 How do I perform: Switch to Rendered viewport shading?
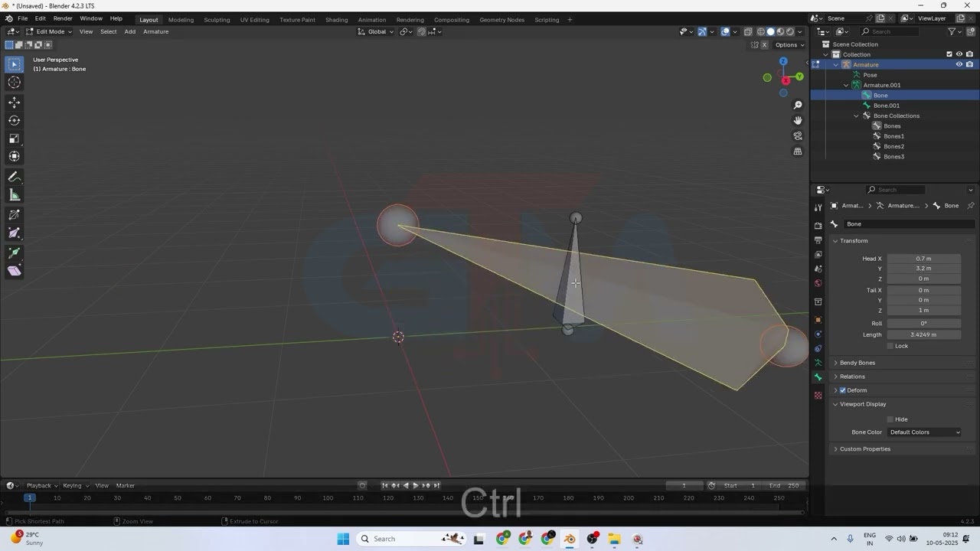click(790, 31)
